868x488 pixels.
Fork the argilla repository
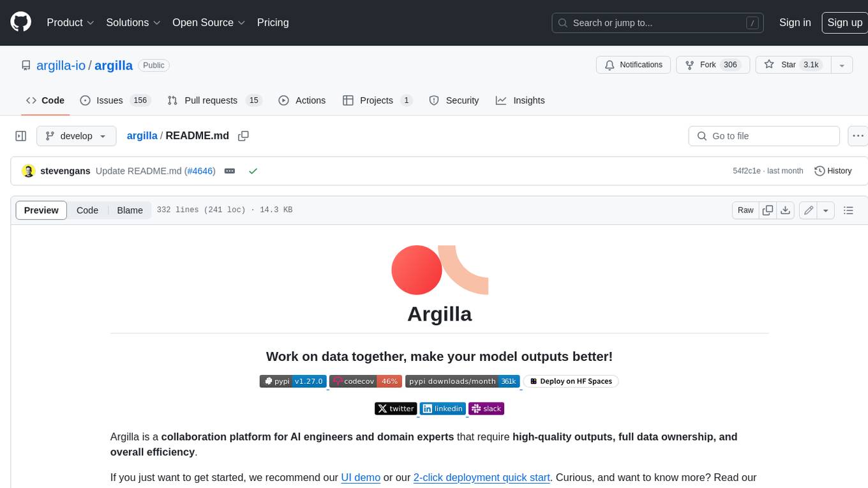pyautogui.click(x=712, y=65)
